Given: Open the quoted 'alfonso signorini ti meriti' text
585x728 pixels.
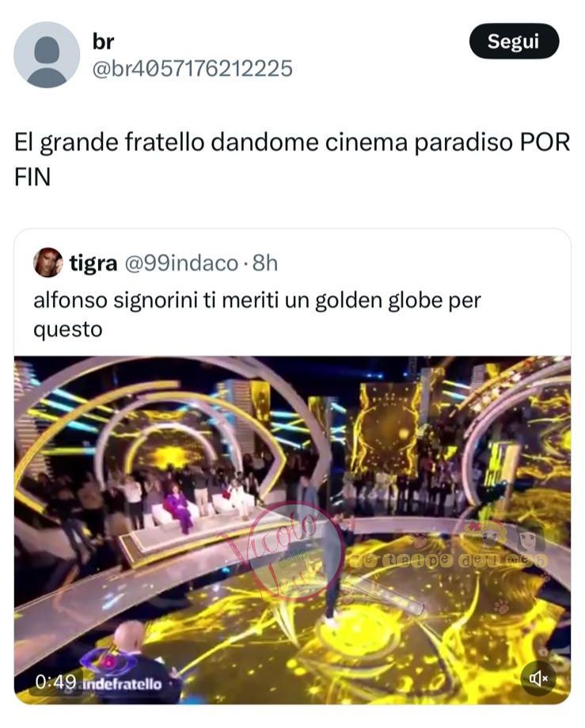Looking at the screenshot, I should 256,314.
